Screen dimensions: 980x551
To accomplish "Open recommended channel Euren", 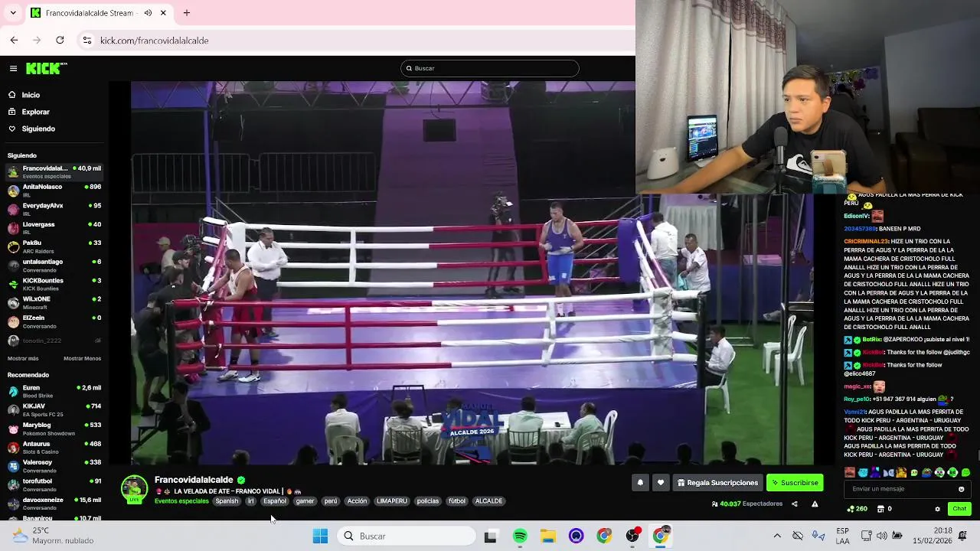I will click(54, 391).
